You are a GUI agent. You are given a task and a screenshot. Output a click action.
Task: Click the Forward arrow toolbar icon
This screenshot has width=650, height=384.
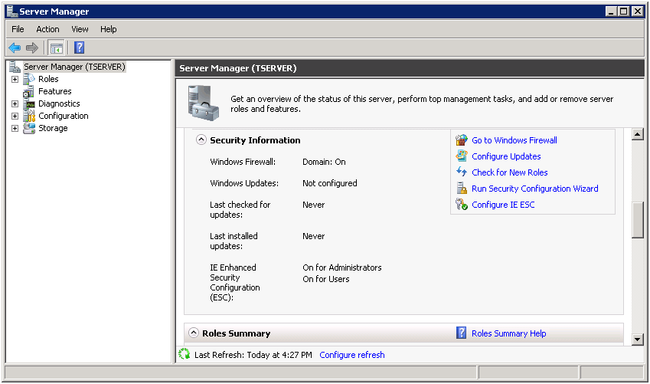32,48
